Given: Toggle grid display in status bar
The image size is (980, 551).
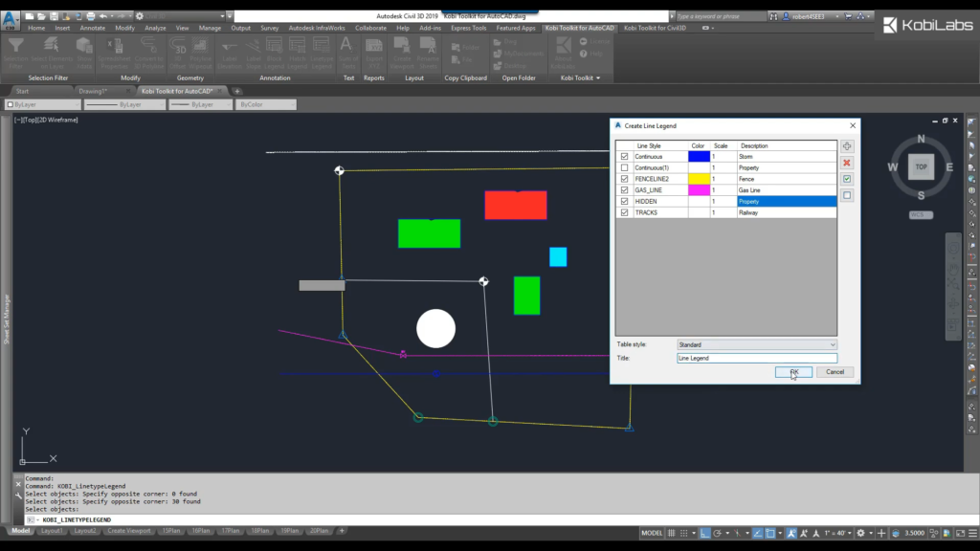Looking at the screenshot, I should [x=671, y=533].
